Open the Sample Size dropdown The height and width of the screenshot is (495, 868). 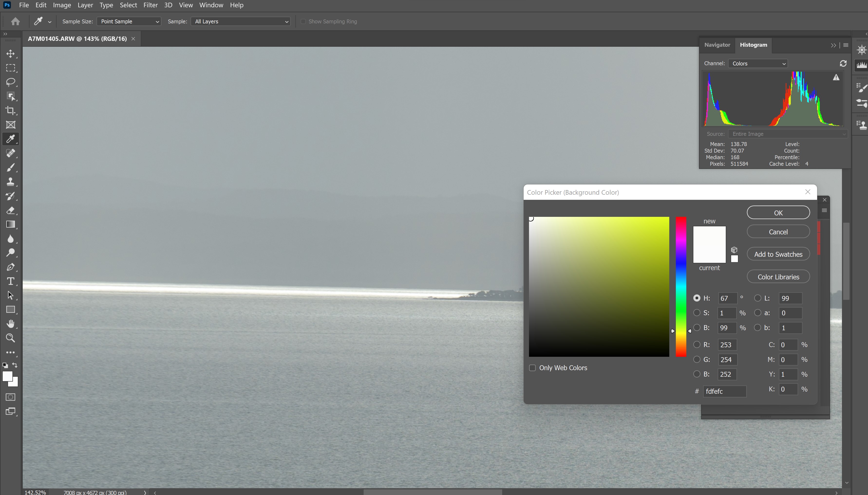coord(129,21)
